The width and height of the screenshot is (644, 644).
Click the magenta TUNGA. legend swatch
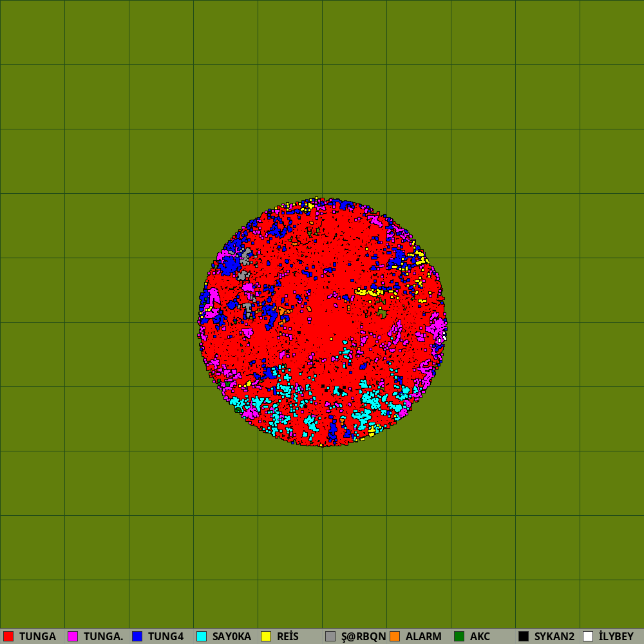73,636
